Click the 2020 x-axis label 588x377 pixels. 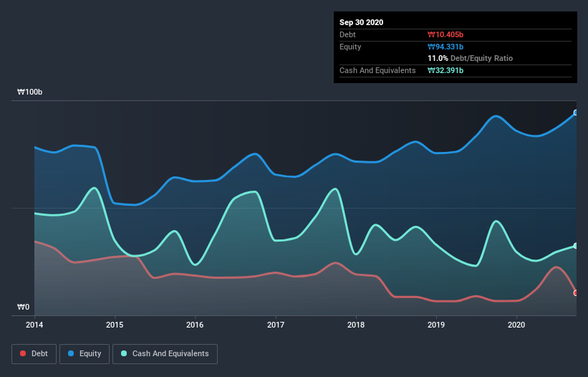(516, 325)
